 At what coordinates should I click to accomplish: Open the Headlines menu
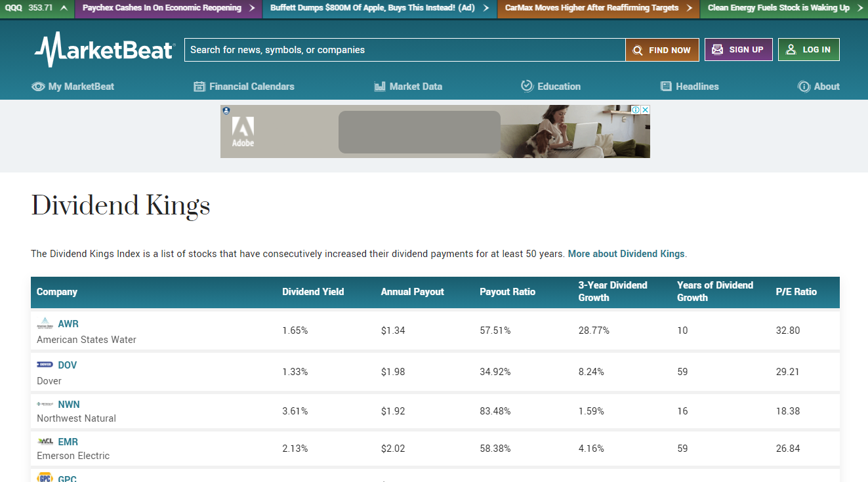pos(690,87)
